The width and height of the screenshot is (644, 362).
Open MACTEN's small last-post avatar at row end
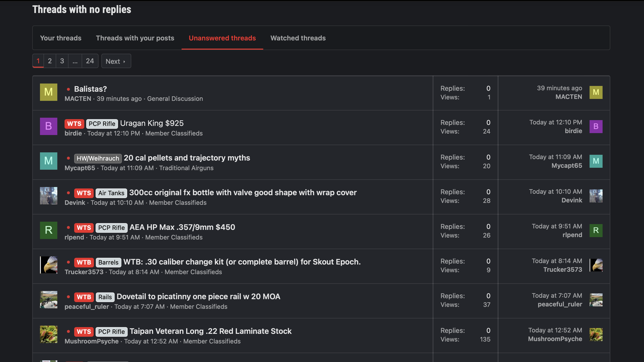(x=596, y=92)
